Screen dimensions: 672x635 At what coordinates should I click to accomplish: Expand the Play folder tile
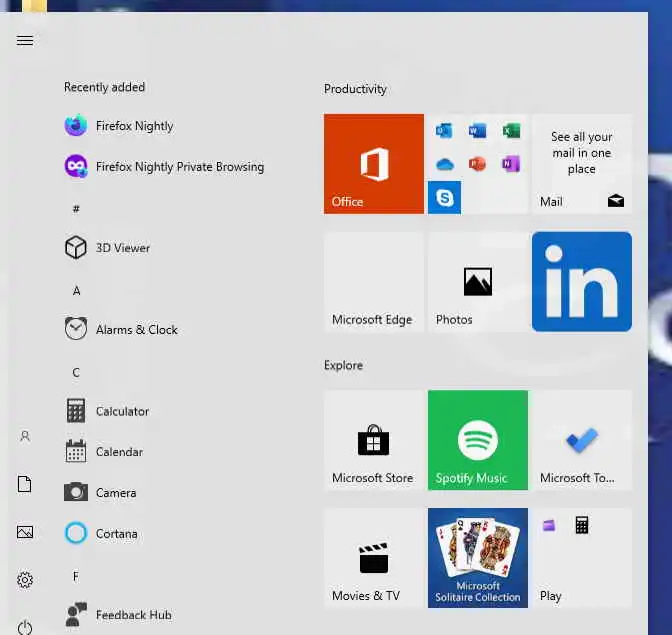tap(582, 558)
